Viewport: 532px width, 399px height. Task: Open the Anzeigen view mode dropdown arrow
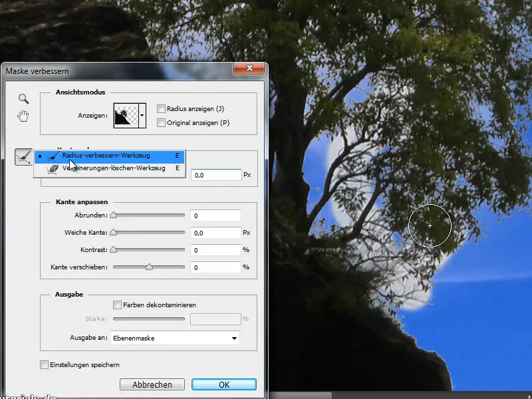point(142,115)
